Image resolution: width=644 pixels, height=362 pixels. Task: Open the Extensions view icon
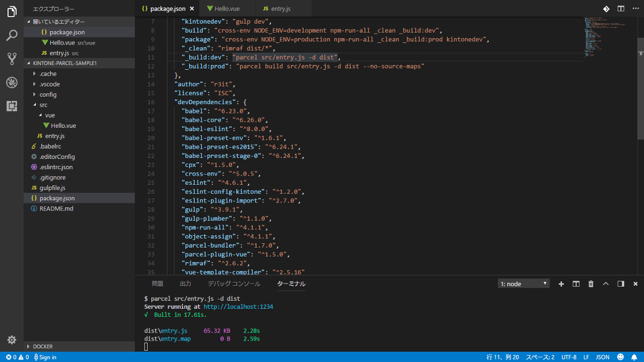coord(12,106)
